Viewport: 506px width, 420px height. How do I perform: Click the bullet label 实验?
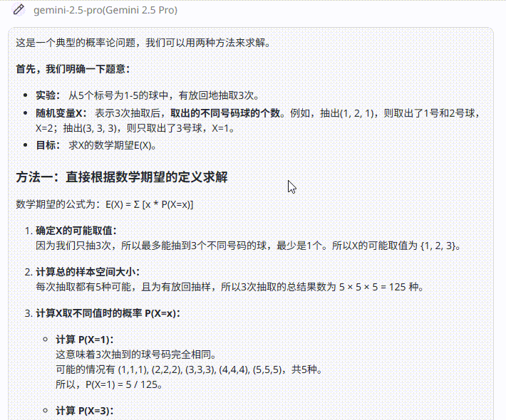tap(48, 95)
